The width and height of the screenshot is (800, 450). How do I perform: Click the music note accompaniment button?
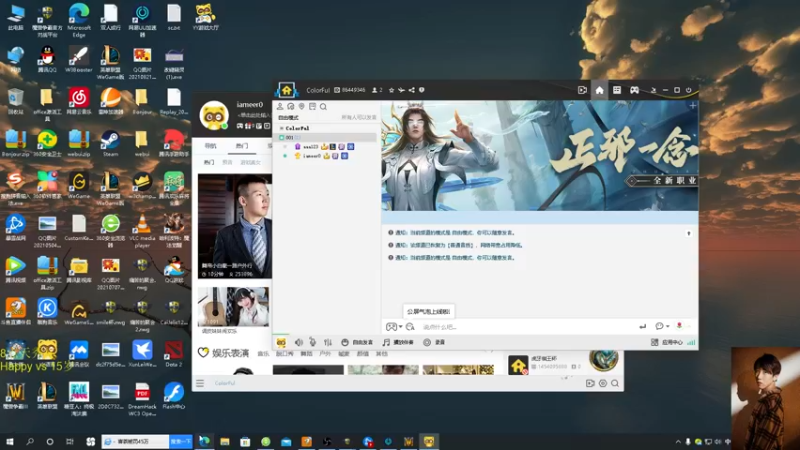click(397, 342)
